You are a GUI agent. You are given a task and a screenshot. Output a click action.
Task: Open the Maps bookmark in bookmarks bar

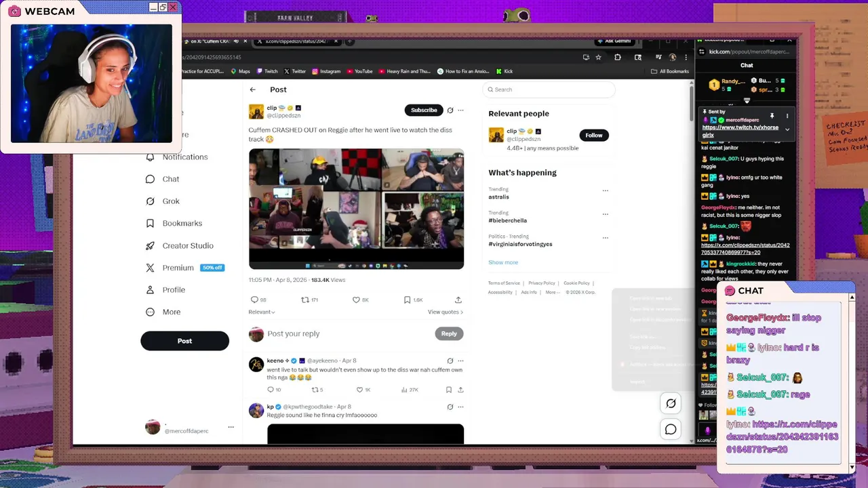click(x=240, y=71)
